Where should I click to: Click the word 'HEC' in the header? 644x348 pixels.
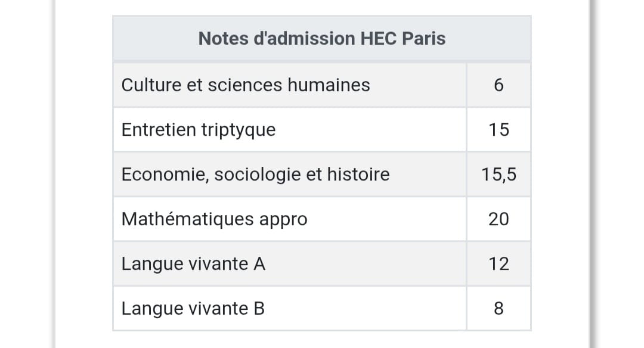[x=379, y=39]
